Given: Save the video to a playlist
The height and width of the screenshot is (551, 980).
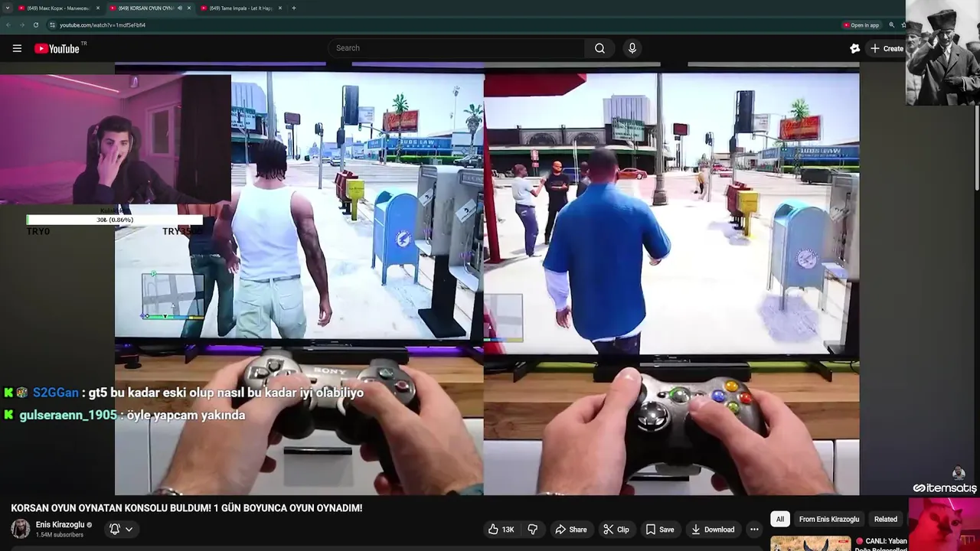Looking at the screenshot, I should pos(660,530).
